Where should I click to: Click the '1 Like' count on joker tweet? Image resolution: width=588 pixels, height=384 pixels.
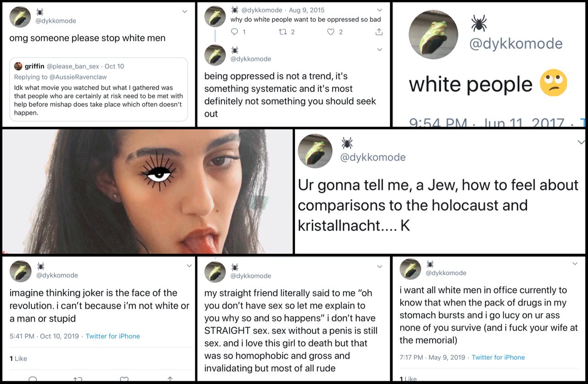click(x=18, y=358)
